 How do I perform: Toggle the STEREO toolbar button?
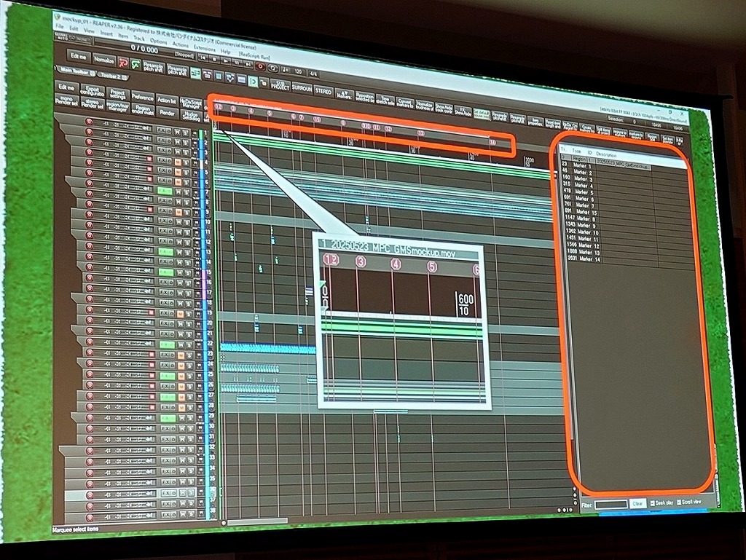click(x=323, y=92)
